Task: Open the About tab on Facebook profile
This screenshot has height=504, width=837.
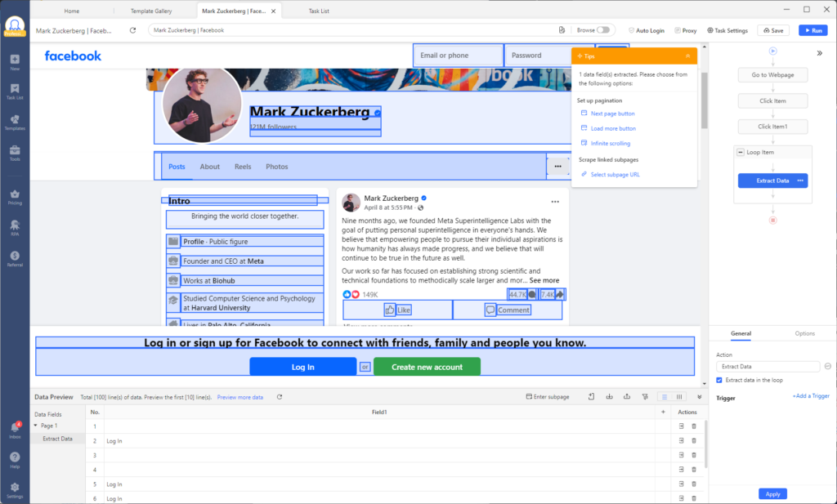Action: point(210,167)
